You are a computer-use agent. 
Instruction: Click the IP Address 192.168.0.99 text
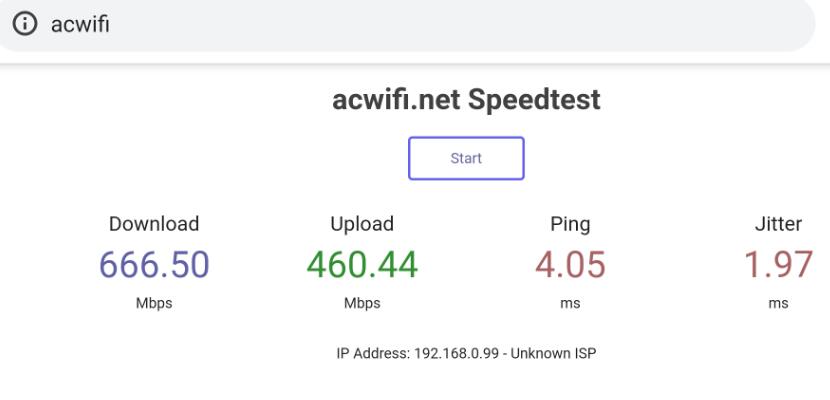pos(418,353)
